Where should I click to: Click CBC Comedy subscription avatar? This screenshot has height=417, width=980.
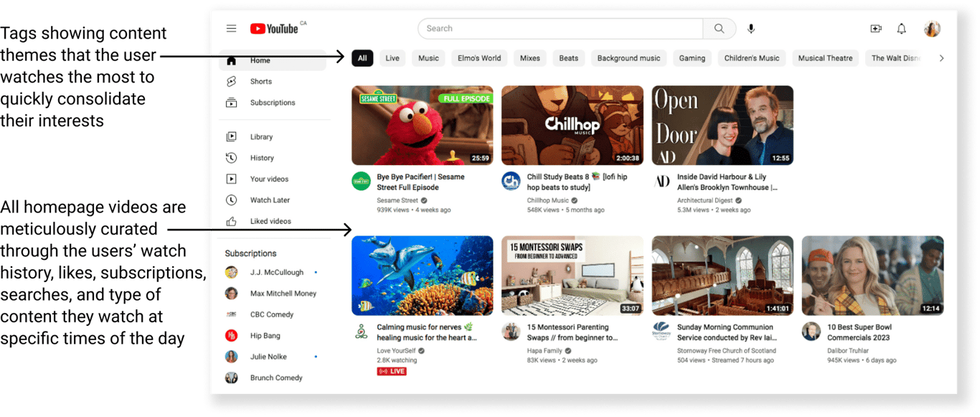click(231, 314)
